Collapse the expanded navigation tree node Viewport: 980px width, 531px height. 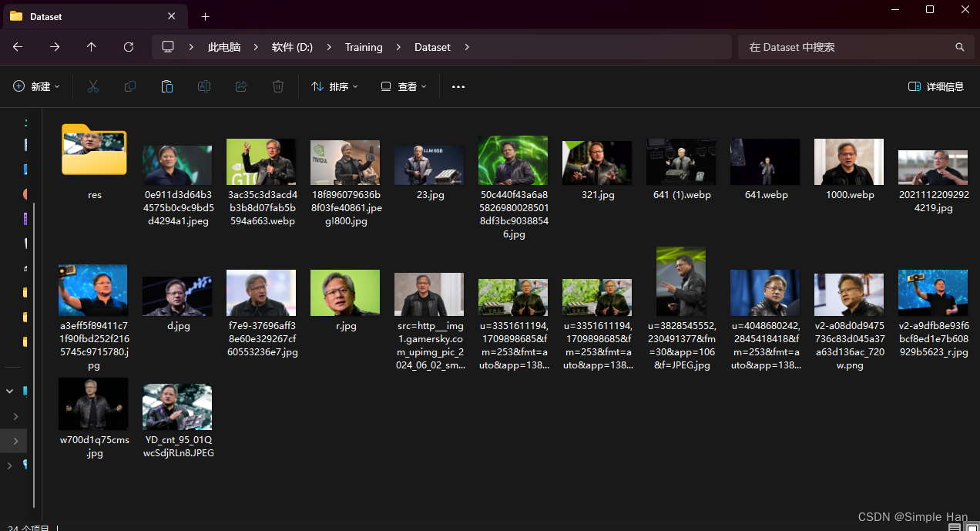[10, 392]
